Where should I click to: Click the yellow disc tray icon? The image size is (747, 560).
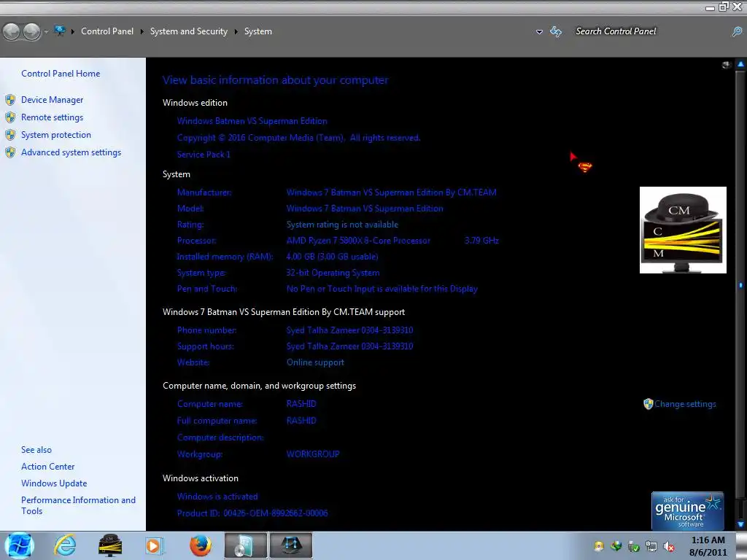tap(599, 546)
